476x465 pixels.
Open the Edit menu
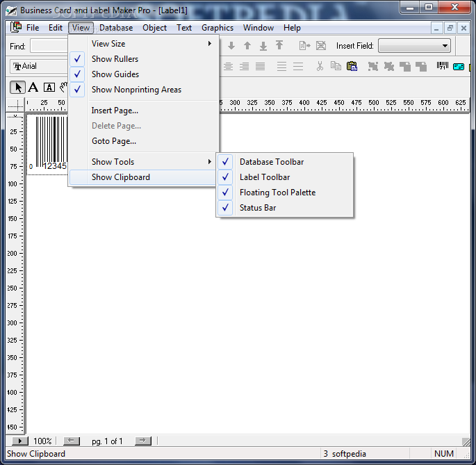pos(56,28)
